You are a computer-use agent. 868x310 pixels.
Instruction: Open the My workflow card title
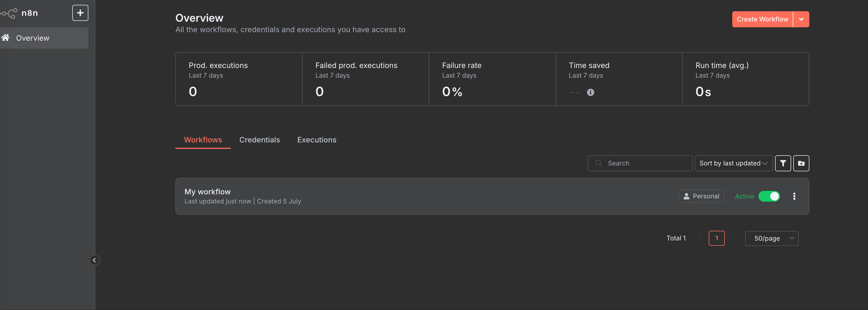click(x=207, y=192)
